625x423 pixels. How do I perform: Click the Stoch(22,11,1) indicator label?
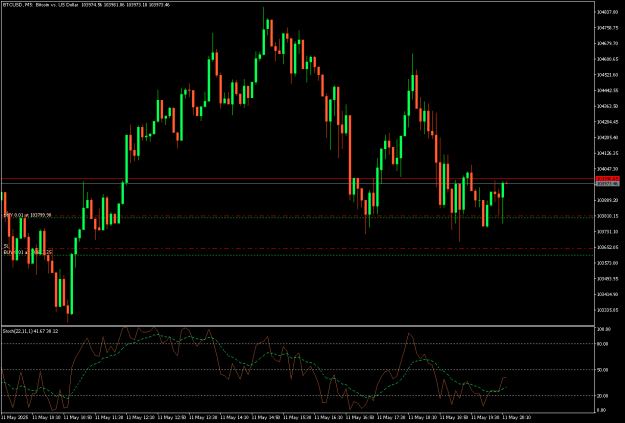(x=30, y=331)
